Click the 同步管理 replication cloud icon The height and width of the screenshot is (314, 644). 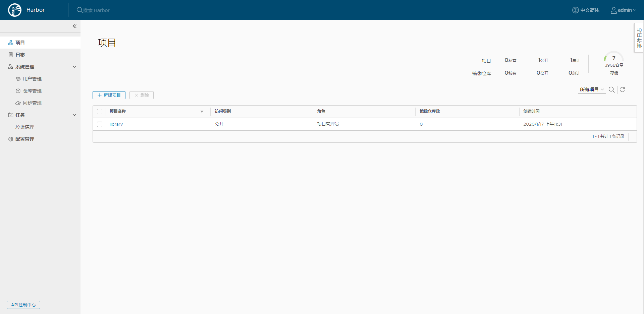coord(18,103)
